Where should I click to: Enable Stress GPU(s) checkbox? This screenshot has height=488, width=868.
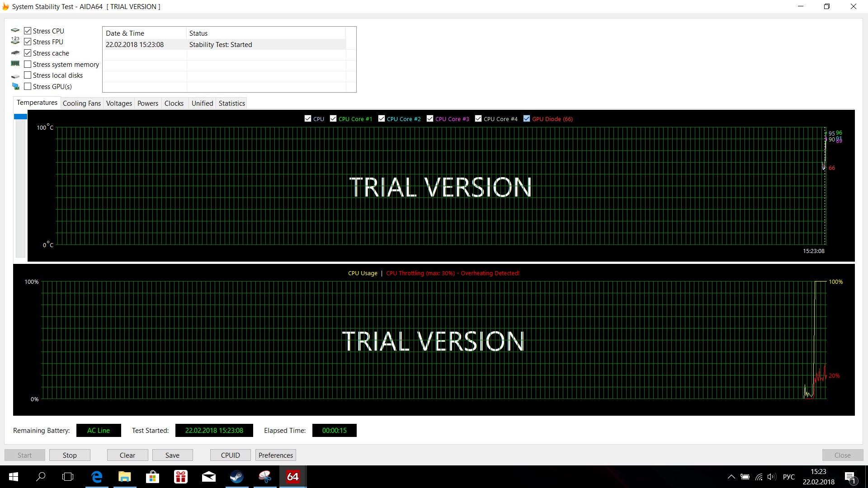28,86
